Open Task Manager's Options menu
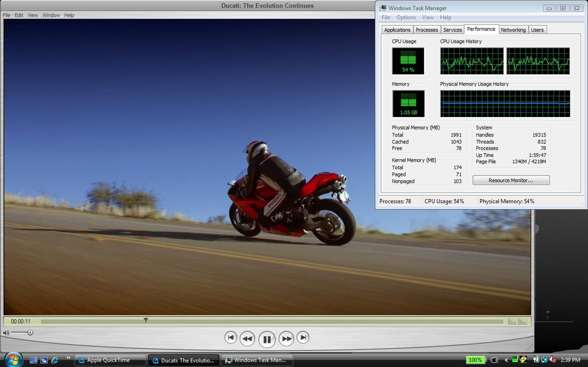This screenshot has width=588, height=367. point(406,18)
